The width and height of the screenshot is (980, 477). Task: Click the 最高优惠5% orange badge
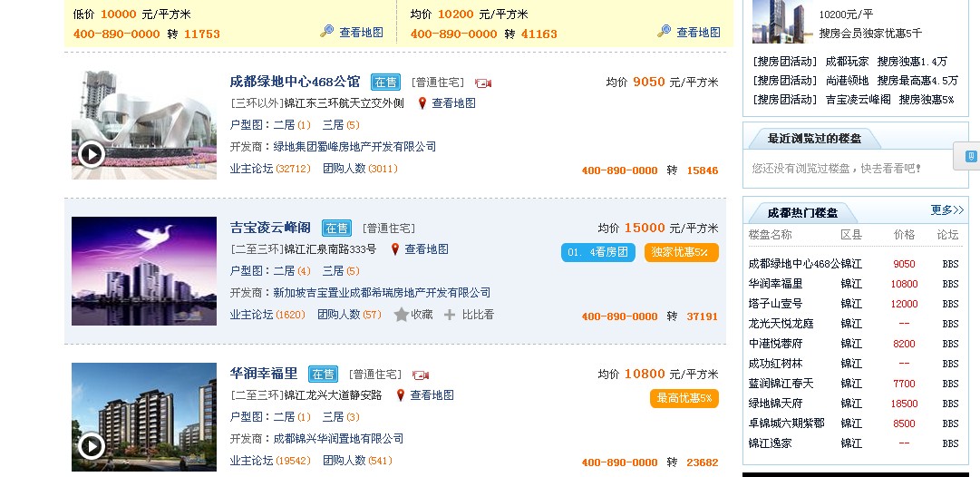click(684, 398)
